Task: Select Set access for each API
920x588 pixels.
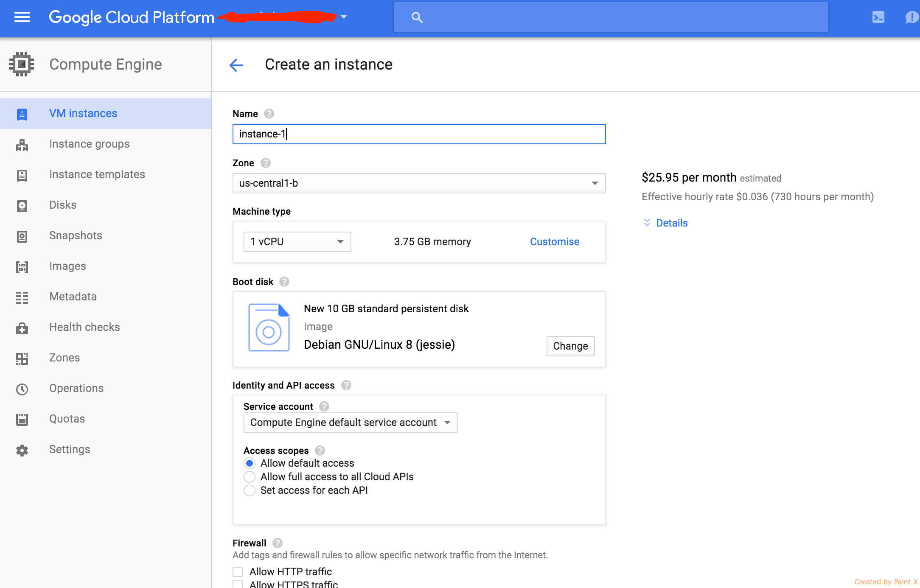Action: (x=250, y=490)
